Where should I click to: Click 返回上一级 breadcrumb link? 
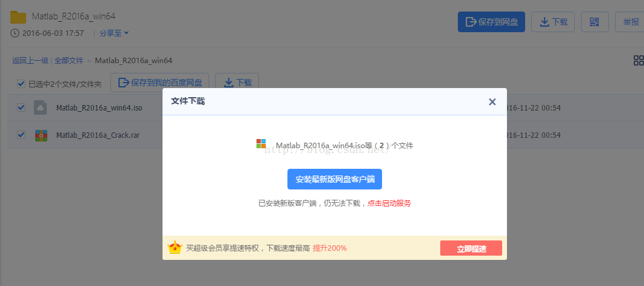tap(30, 61)
